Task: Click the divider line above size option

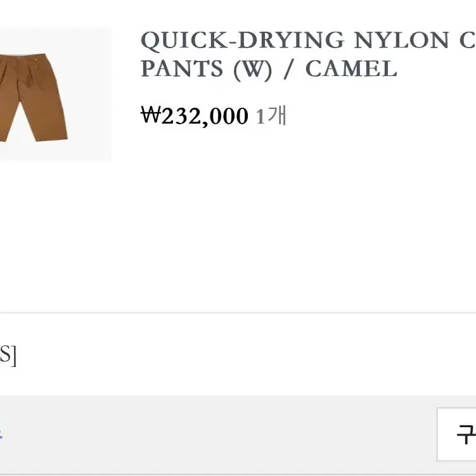Action: coord(238,312)
